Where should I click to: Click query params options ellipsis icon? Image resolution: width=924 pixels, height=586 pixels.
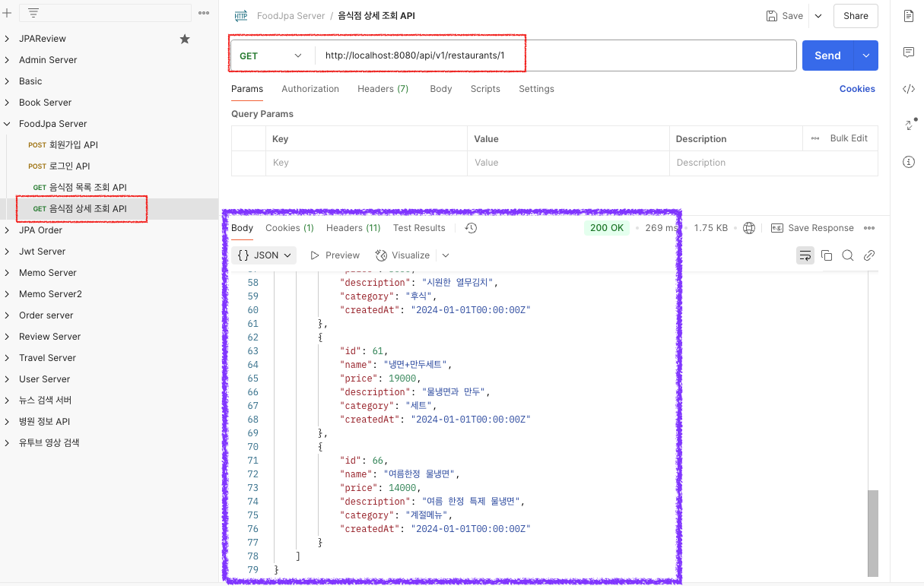coord(815,138)
